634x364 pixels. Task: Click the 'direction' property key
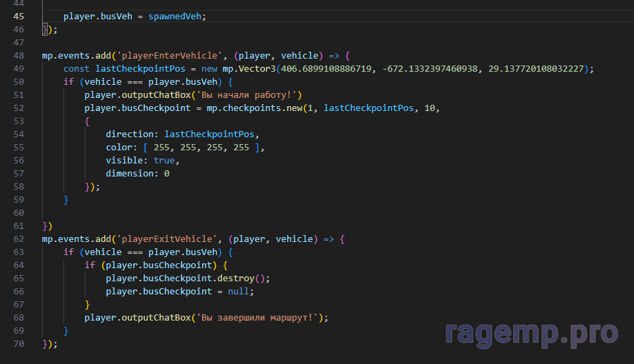coord(130,134)
